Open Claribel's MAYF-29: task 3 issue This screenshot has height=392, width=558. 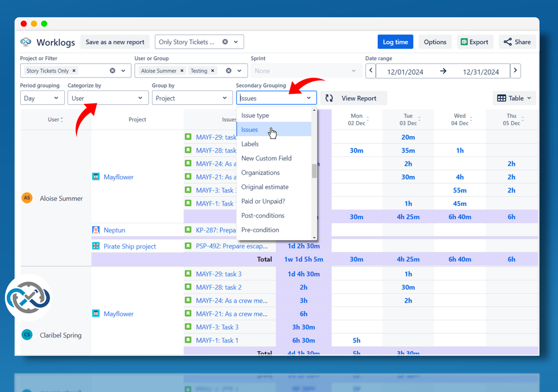coord(218,274)
